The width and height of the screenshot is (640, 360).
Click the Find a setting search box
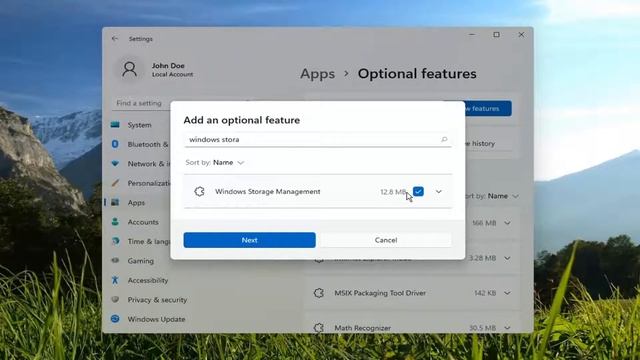coord(141,103)
